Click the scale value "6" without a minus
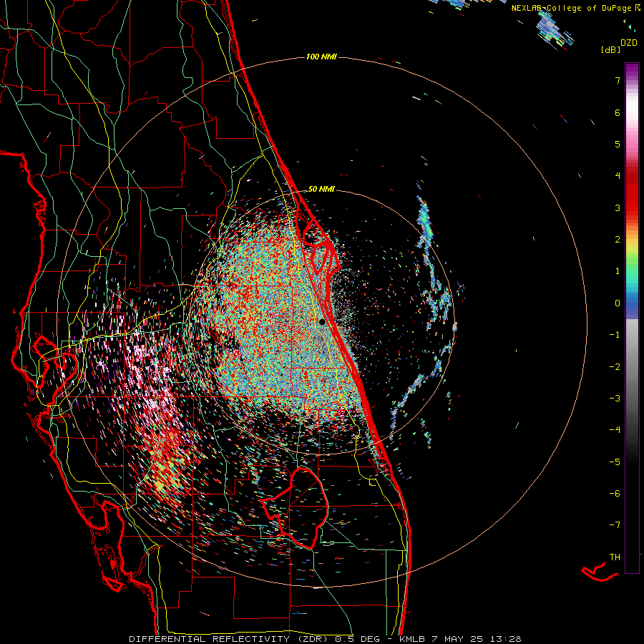 (x=618, y=112)
